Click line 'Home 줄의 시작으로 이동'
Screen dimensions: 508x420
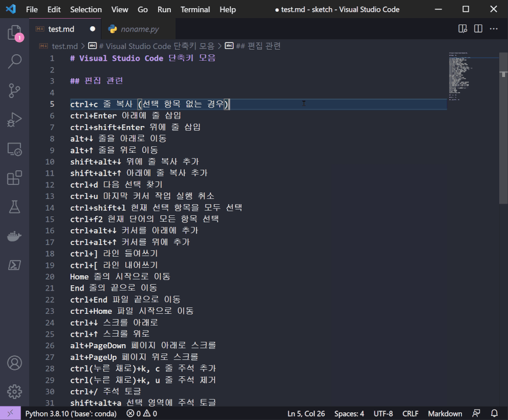click(120, 276)
